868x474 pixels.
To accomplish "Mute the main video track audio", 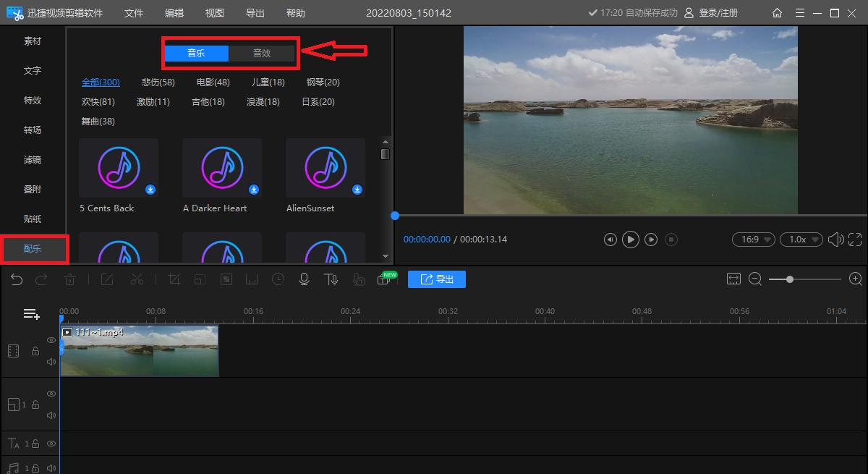I will [51, 361].
